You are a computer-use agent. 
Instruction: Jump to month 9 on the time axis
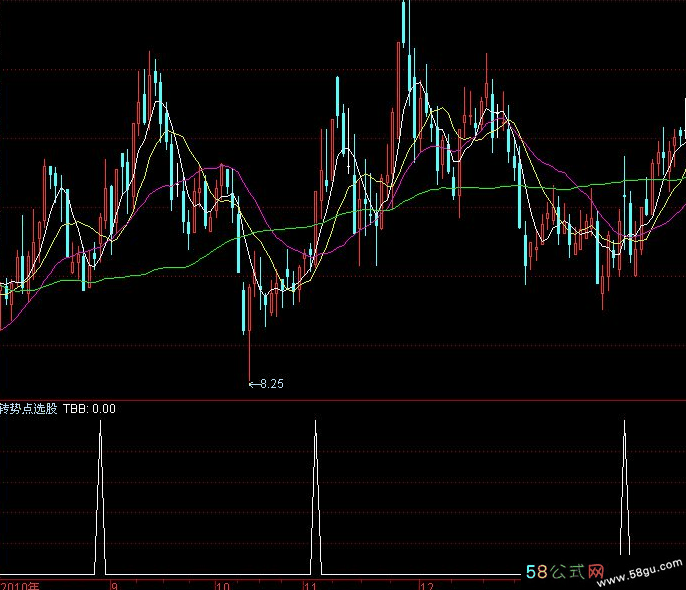(x=113, y=584)
